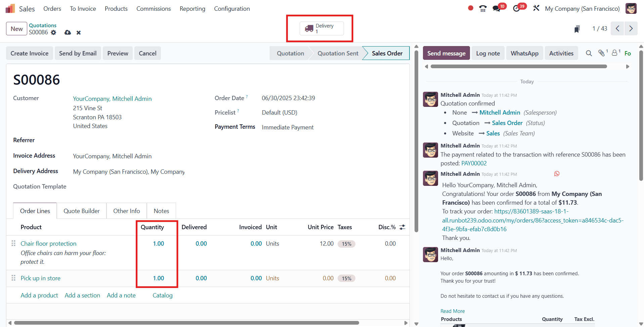Click Send by Email button

[78, 53]
